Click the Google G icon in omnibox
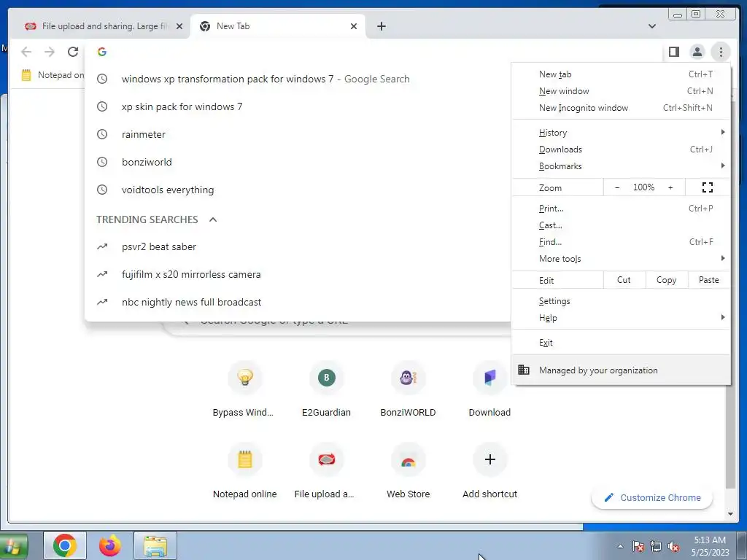747x560 pixels. pyautogui.click(x=102, y=52)
